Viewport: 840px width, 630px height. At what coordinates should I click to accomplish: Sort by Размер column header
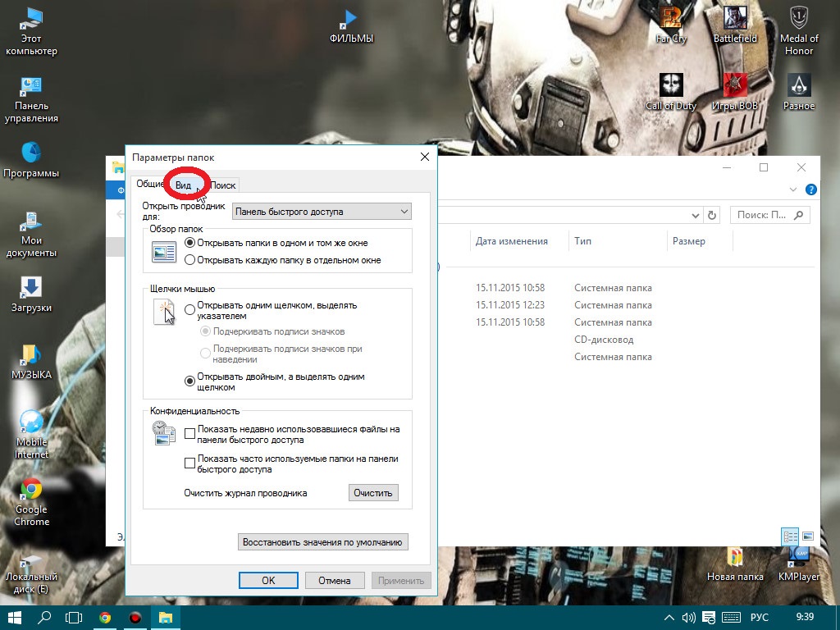[x=689, y=241]
